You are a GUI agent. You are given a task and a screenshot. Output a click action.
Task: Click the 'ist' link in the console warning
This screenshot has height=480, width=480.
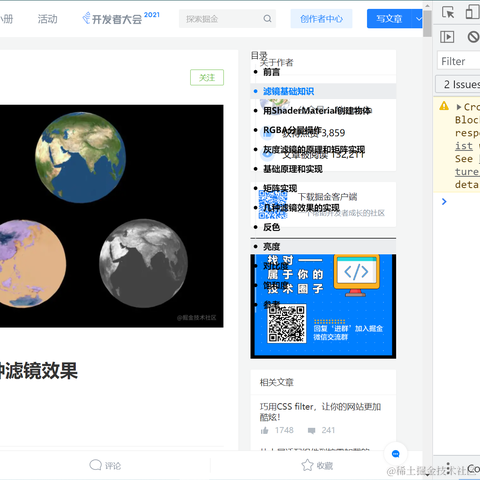464,146
